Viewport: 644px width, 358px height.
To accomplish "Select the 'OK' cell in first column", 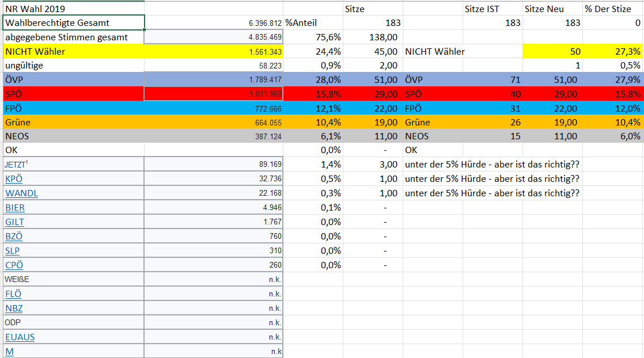I will point(74,150).
